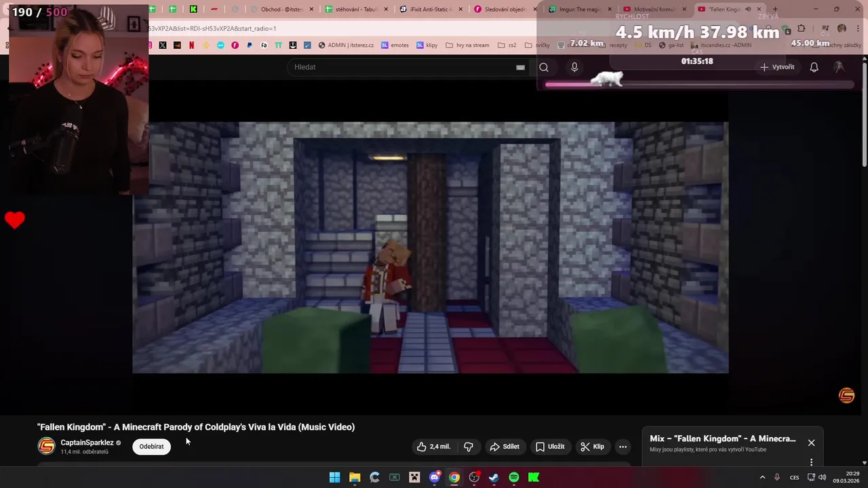Close the Mix playlist panel
This screenshot has height=488, width=868.
pos(811,443)
